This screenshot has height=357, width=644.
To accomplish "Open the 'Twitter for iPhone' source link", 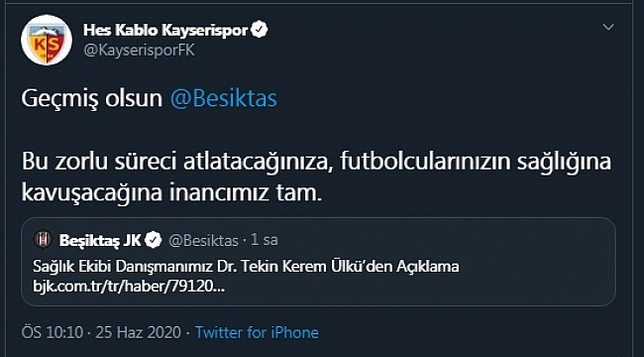I will (257, 332).
